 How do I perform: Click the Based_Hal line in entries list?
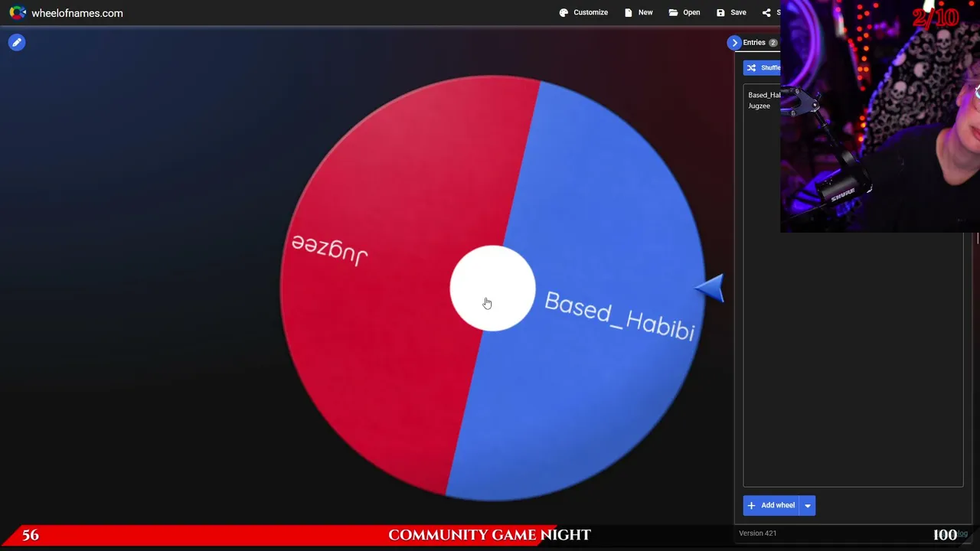pos(764,95)
